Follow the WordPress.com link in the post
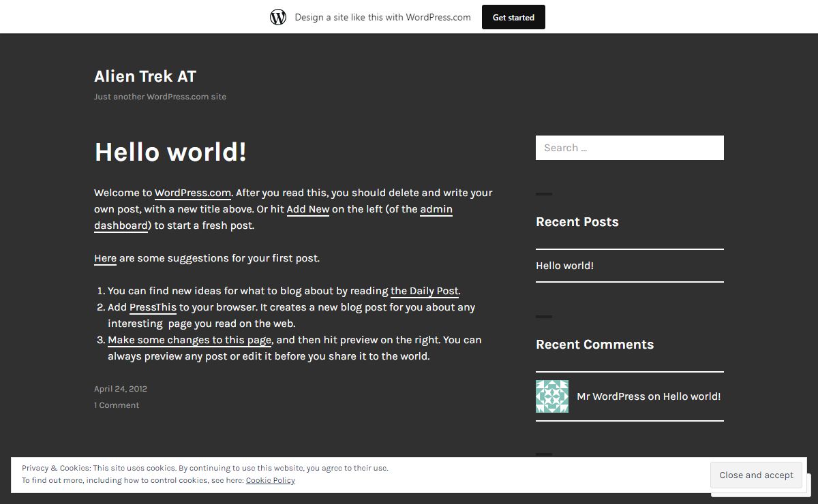The width and height of the screenshot is (818, 504). (193, 193)
